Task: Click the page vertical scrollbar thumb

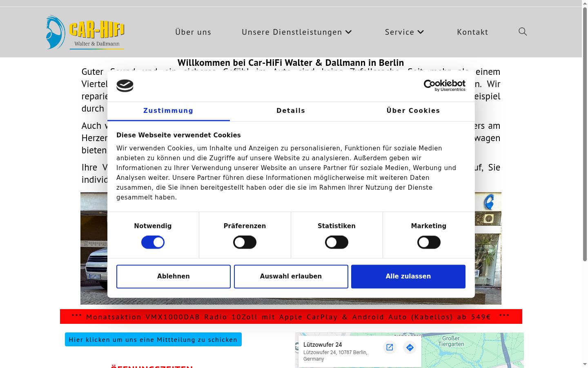Action: pos(585,135)
